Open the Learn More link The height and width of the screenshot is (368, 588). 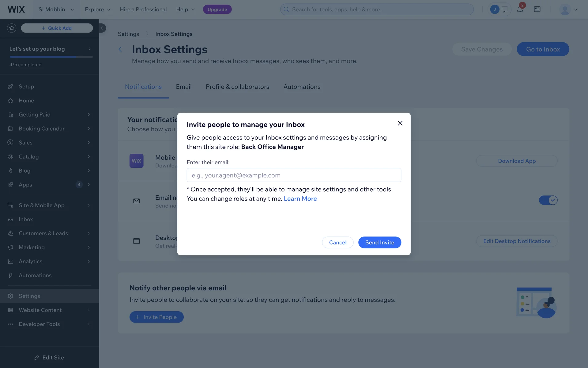(x=300, y=199)
